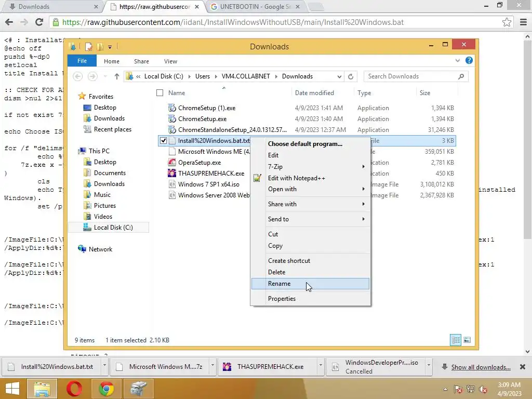
Task: Toggle the select-all checkbox beside Name
Action: (x=160, y=92)
